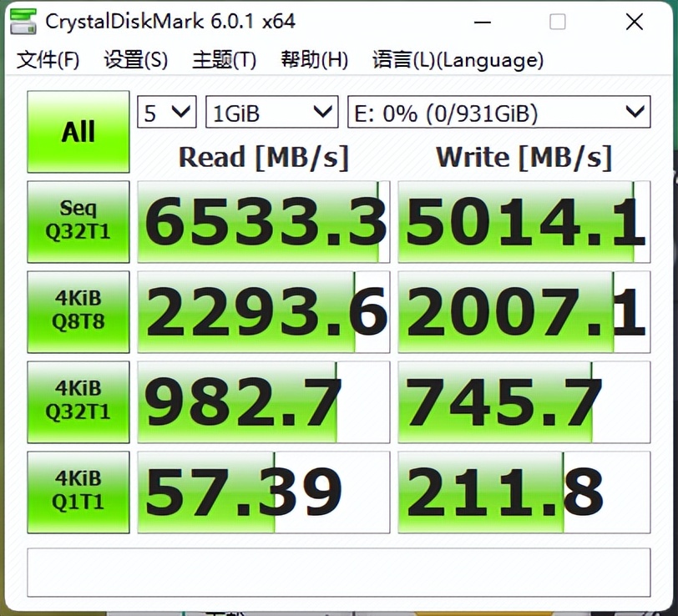This screenshot has width=678, height=616.
Task: Run all benchmarks with the All button
Action: tap(78, 131)
